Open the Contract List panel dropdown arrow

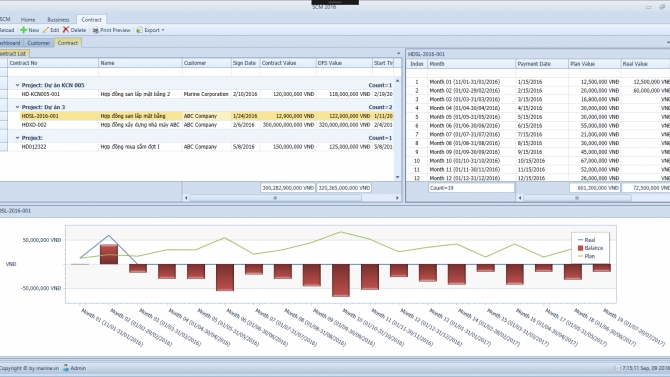[x=398, y=53]
